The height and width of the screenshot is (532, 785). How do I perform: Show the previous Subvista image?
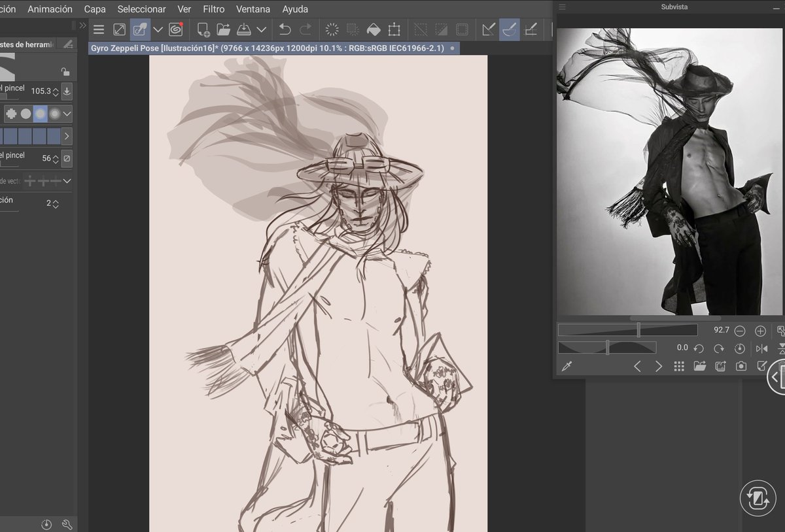[x=637, y=366]
